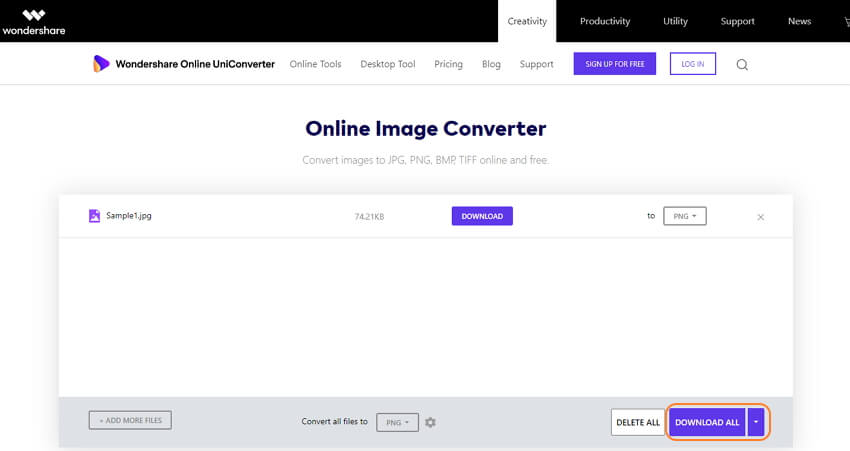The image size is (850, 451).
Task: Click the Sample1.jpg image file icon
Action: pos(94,216)
